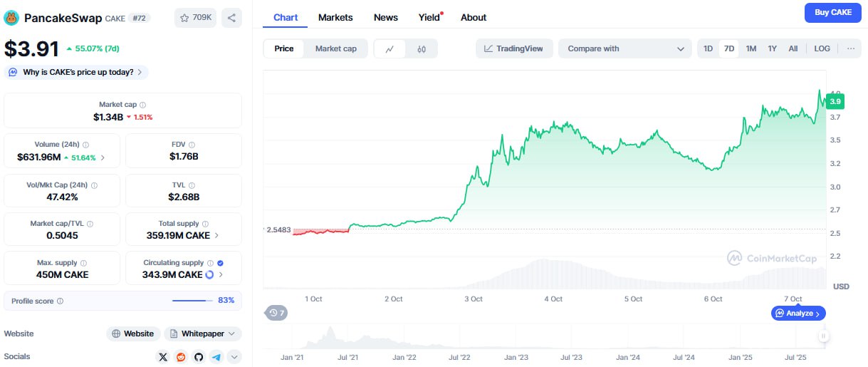This screenshot has height=367, width=868.
Task: Enable LOG scale on chart
Action: coord(822,48)
